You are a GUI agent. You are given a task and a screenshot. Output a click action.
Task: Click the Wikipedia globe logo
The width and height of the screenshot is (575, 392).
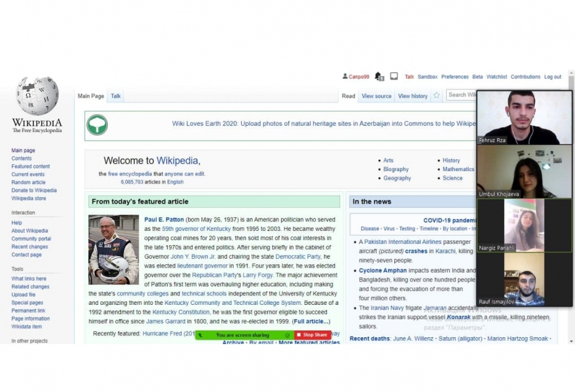[37, 96]
